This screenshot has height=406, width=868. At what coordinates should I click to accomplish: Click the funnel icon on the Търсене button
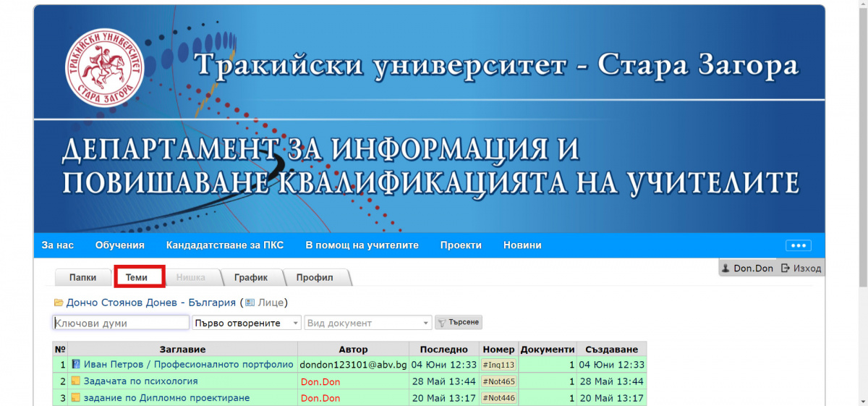coord(441,323)
